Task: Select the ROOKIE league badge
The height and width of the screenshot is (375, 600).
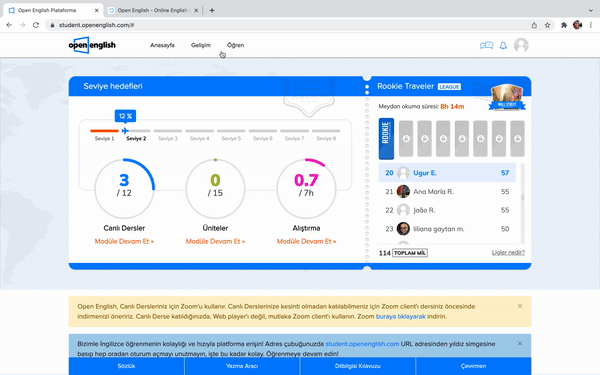Action: (386, 139)
